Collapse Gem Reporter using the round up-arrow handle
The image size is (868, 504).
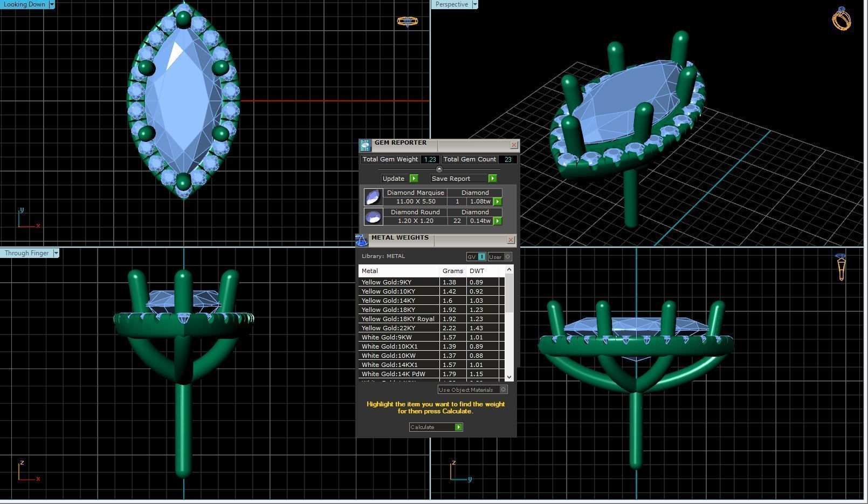point(439,169)
